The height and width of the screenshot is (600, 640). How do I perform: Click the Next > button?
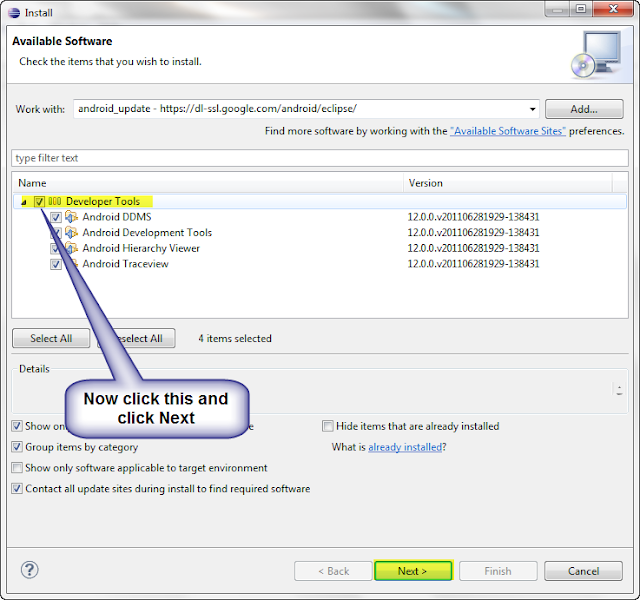[x=413, y=571]
